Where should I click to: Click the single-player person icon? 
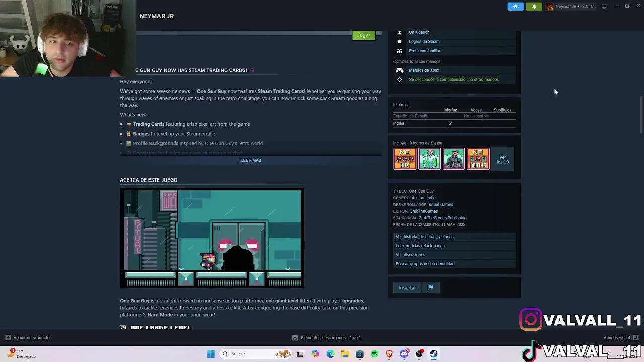(x=400, y=32)
